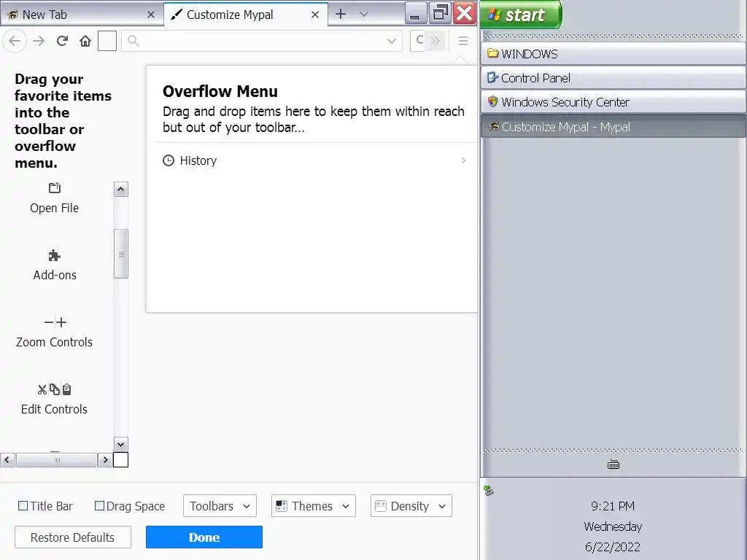Open the Themes dropdown
Image resolution: width=747 pixels, height=560 pixels.
(x=314, y=506)
